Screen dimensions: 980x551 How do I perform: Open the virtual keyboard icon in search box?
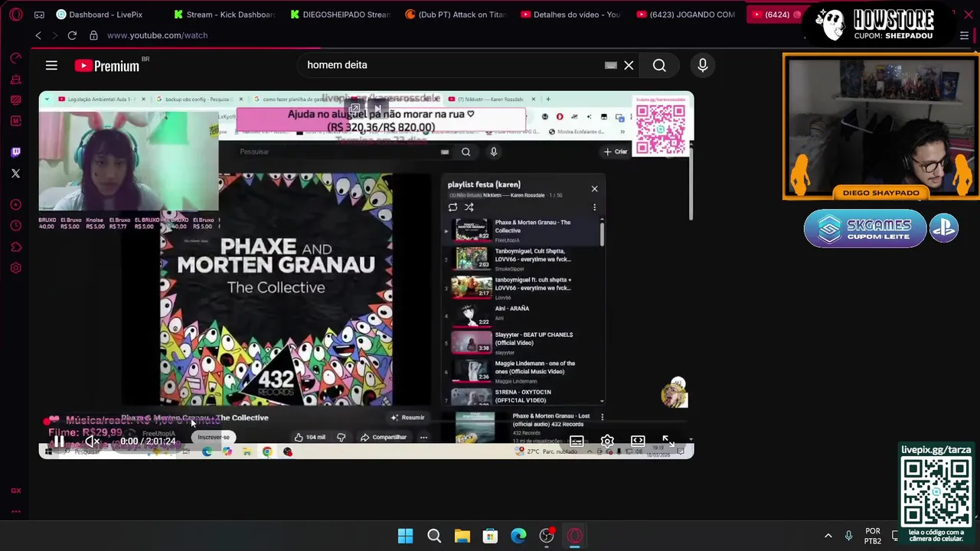coord(610,66)
